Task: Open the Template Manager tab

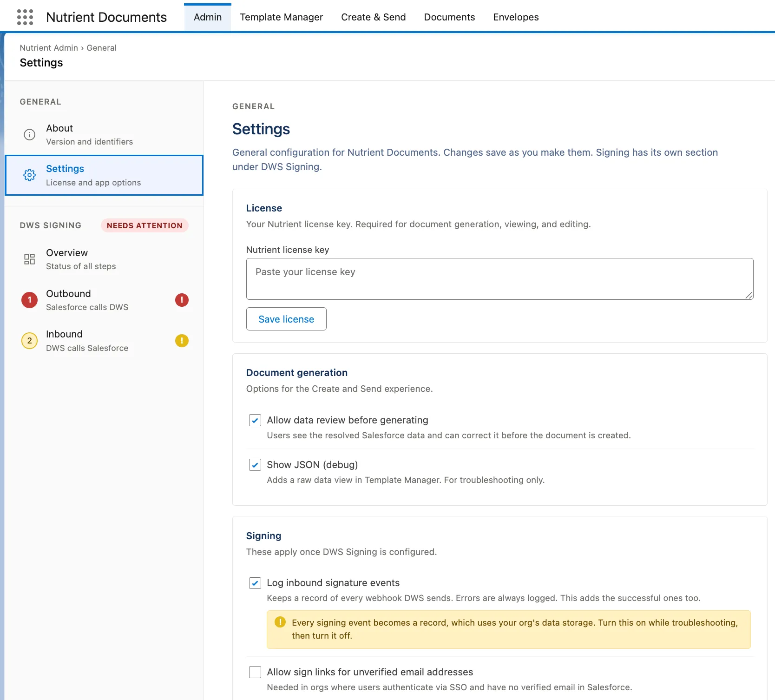Action: point(281,17)
